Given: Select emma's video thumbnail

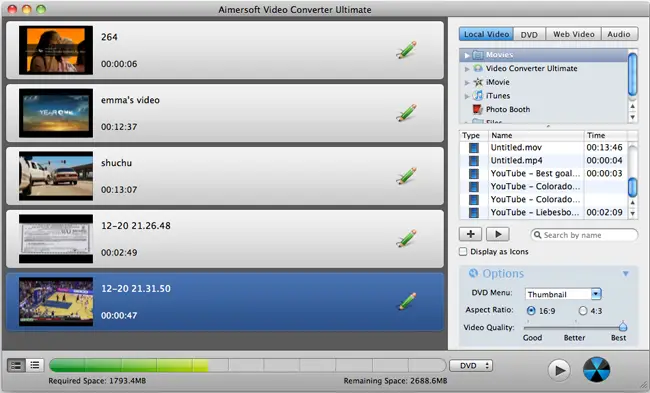Looking at the screenshot, I should coord(56,113).
